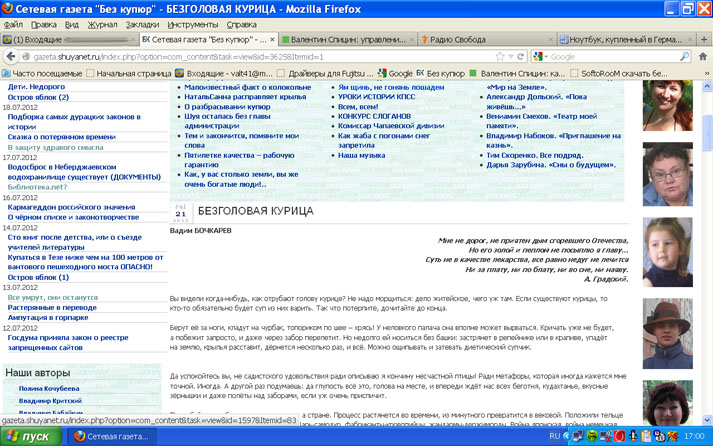Close the 'Радио Свобода' tab
The width and height of the screenshot is (713, 446).
click(x=551, y=40)
